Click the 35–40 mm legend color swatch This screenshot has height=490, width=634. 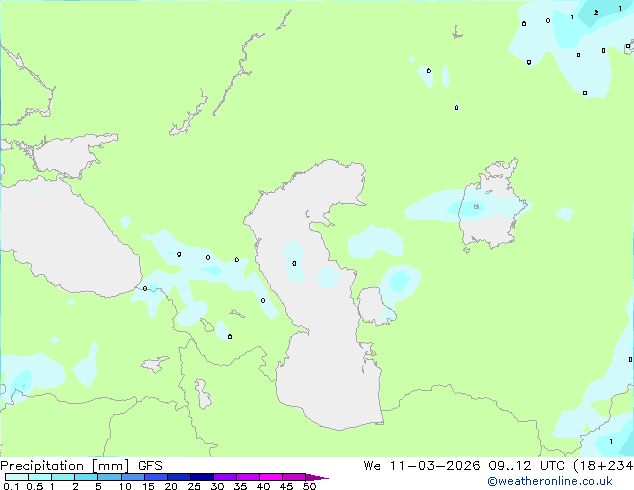click(x=248, y=477)
